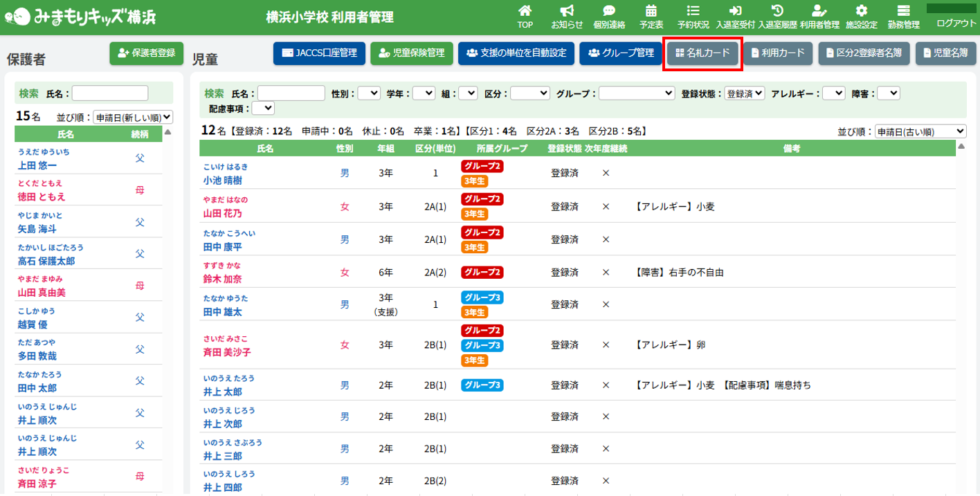Screen dimensions: 980x496
Task: Click the 保護者登録 button
Action: [146, 53]
